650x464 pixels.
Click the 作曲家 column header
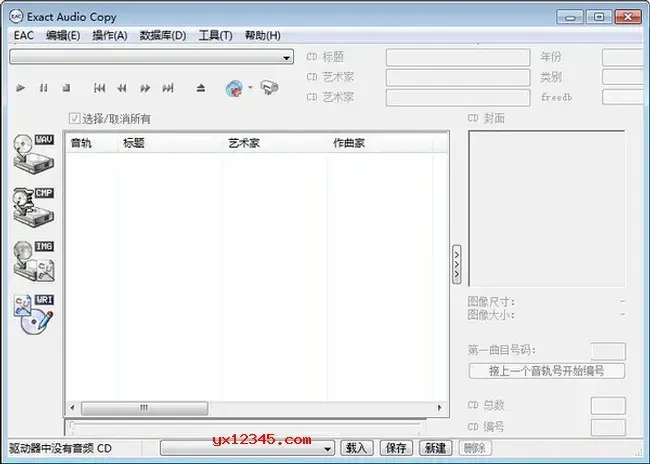tap(380, 143)
